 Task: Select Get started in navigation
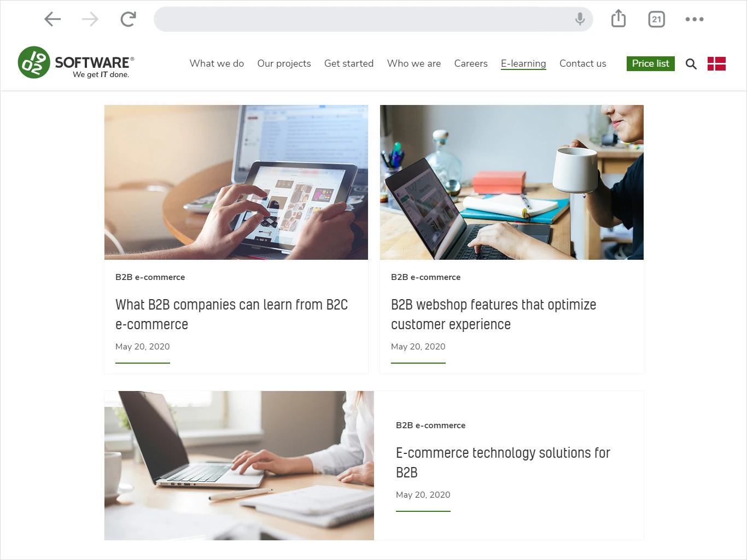[x=349, y=63]
